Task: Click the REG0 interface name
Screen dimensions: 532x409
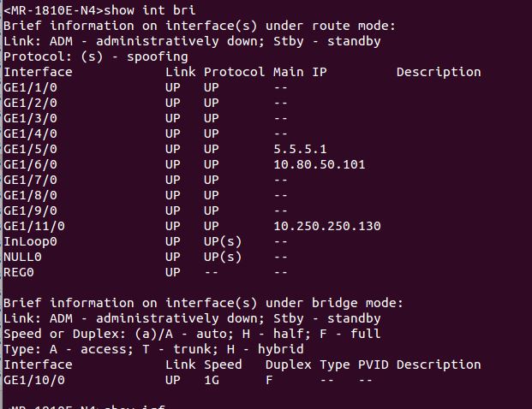Action: point(19,272)
